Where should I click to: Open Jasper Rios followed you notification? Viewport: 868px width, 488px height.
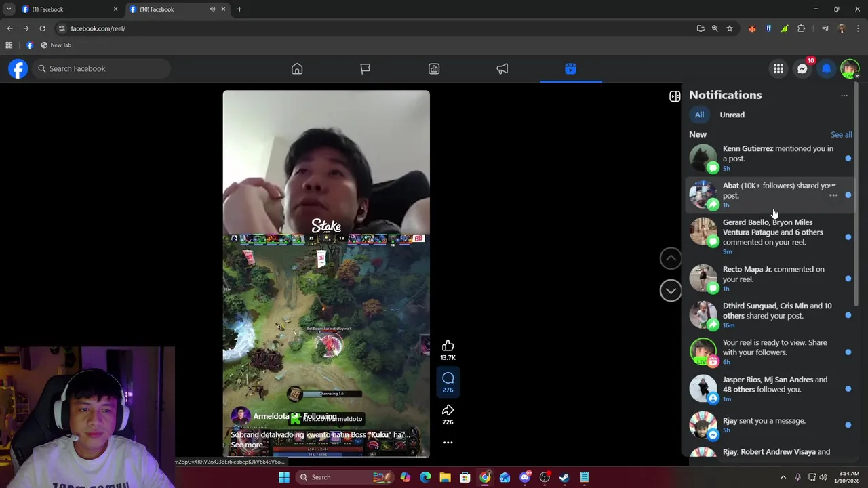pos(771,388)
